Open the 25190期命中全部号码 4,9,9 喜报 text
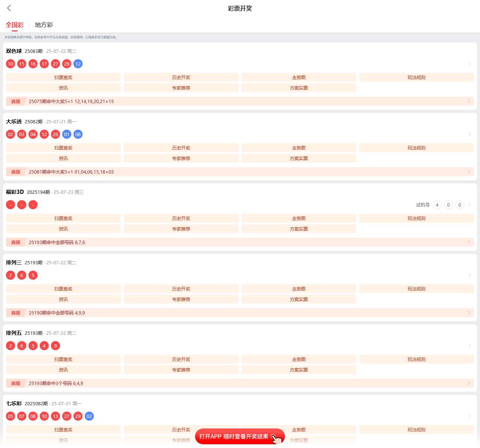 click(57, 313)
